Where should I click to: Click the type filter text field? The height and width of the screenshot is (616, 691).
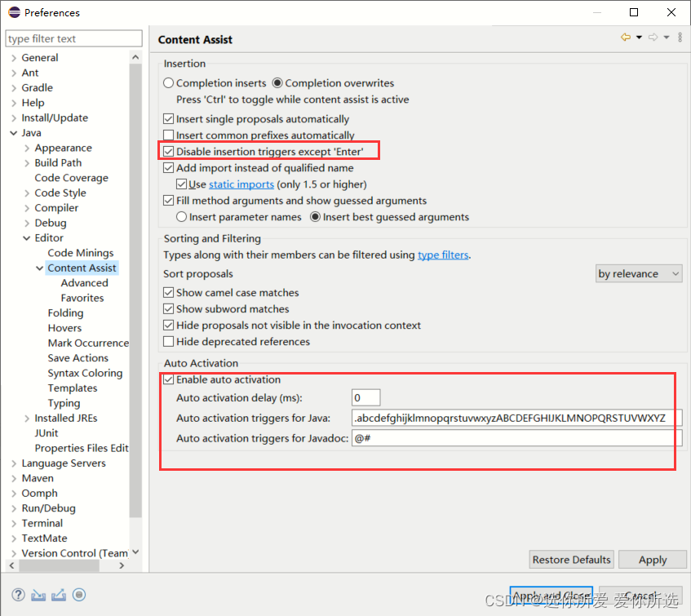(74, 39)
